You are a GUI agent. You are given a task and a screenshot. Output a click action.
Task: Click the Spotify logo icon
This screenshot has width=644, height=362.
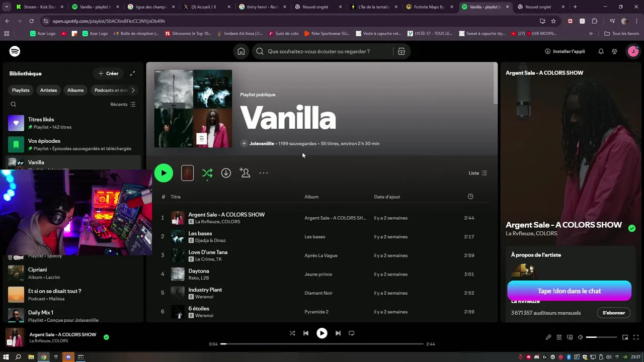15,51
